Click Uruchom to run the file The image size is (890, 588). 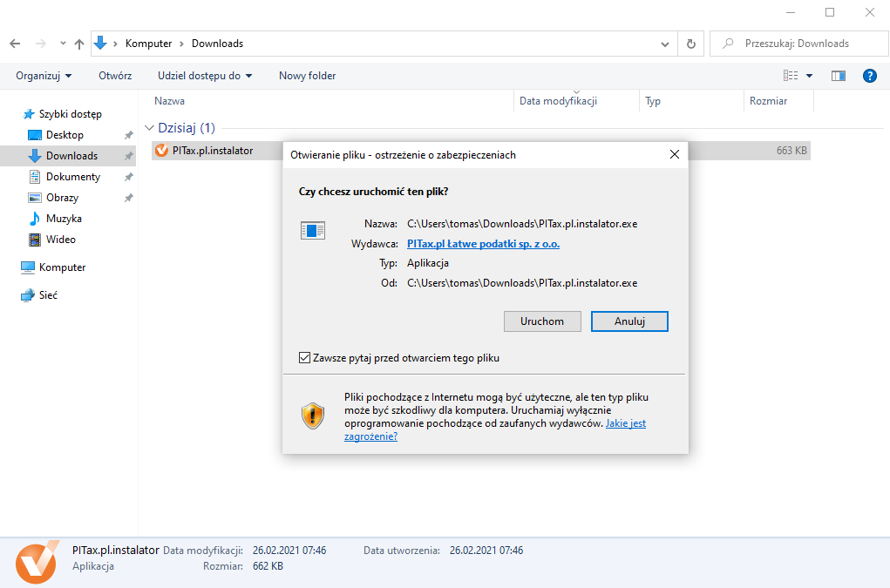[x=542, y=321]
